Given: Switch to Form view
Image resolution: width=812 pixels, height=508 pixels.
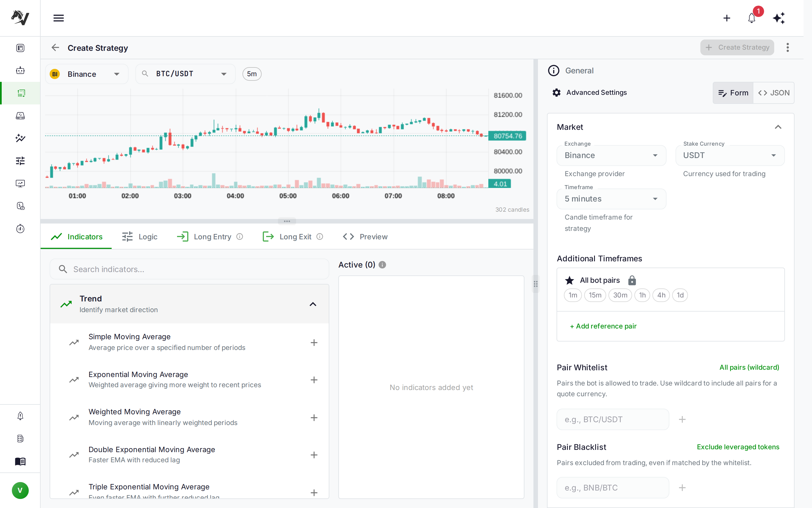Looking at the screenshot, I should tap(733, 93).
